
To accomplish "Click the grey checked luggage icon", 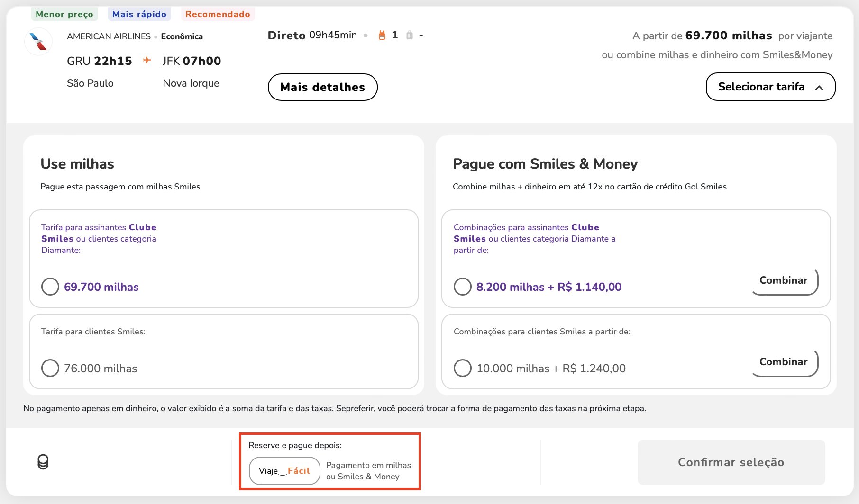I will [x=410, y=35].
